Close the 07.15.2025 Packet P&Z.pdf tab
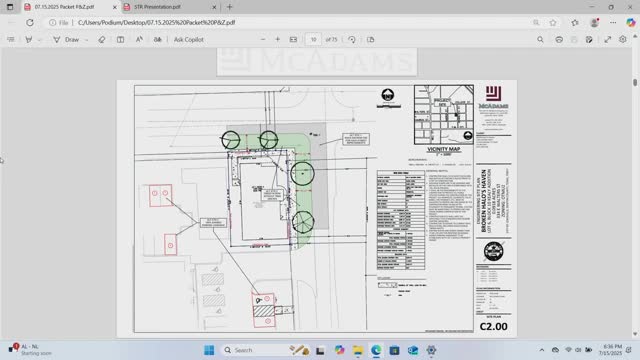The image size is (640, 360). click(x=114, y=7)
